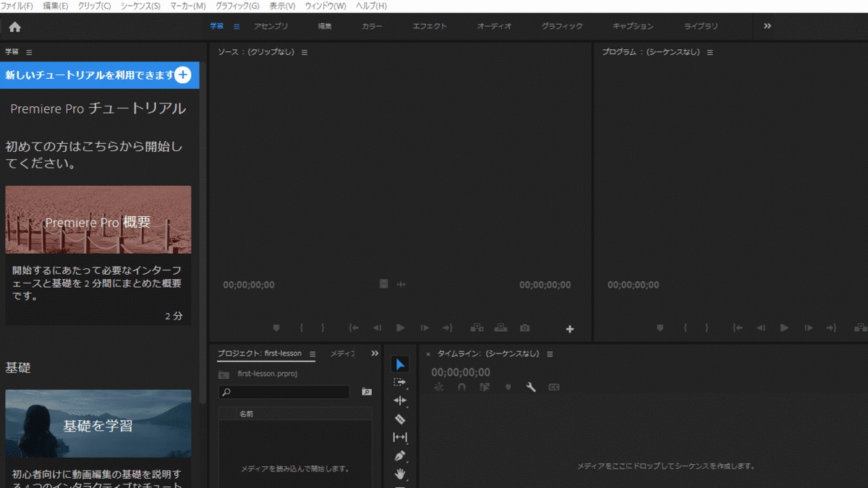Click Drag Audio Only waveform icon
The image size is (868, 488).
401,284
